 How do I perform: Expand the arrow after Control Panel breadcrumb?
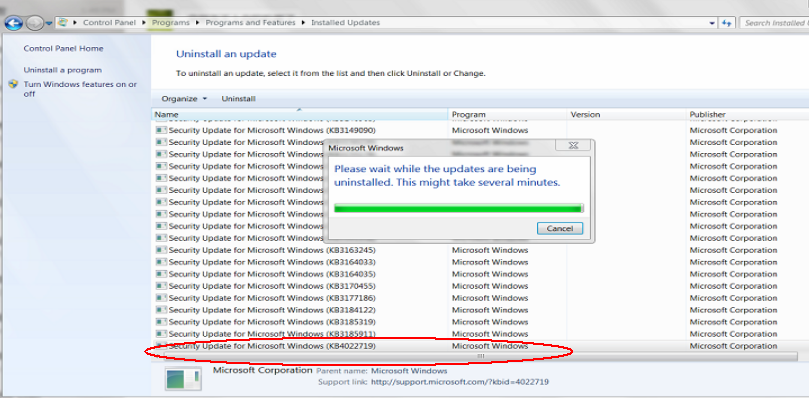point(144,23)
